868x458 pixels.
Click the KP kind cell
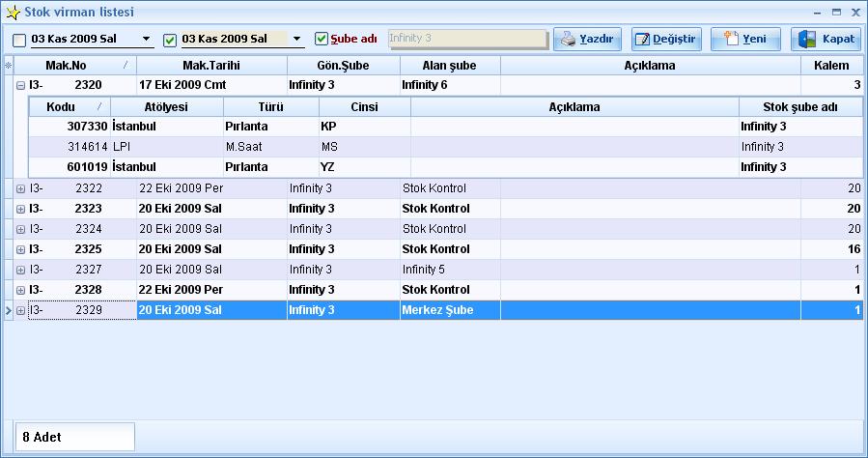[364, 127]
